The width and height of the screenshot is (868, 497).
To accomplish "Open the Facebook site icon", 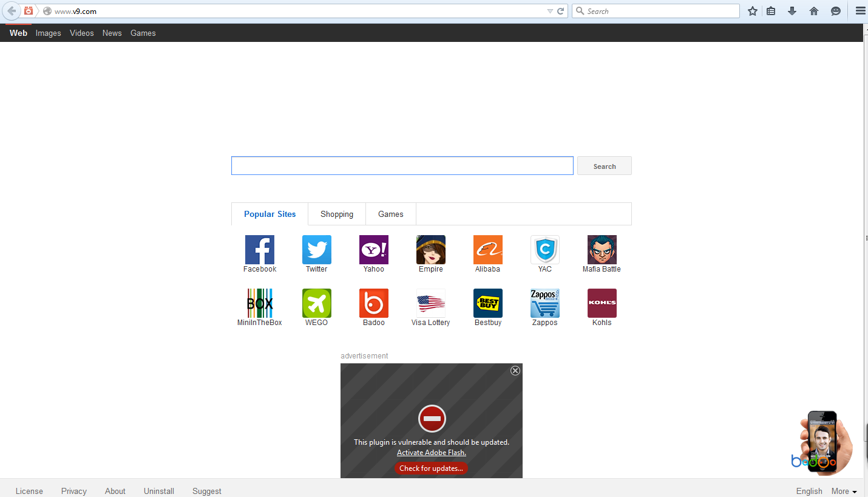I will click(260, 250).
